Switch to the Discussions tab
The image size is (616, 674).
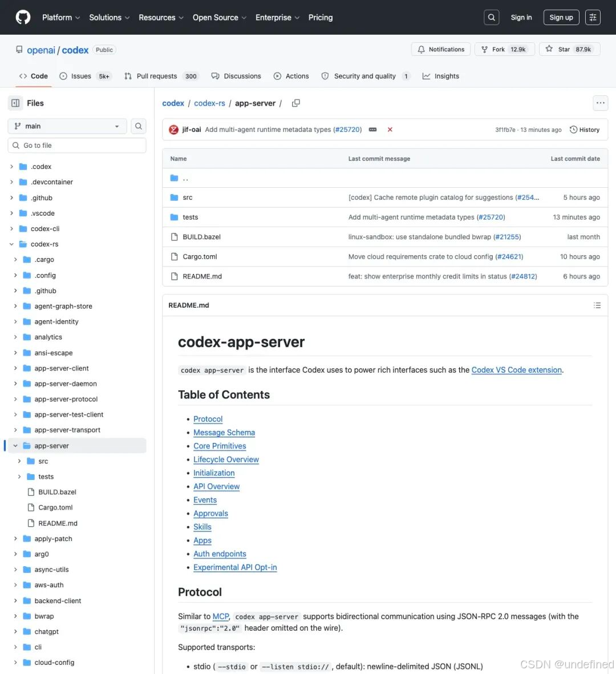pos(236,76)
